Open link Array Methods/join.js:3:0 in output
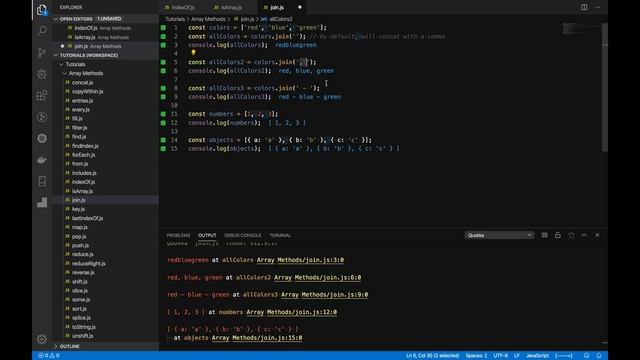Image resolution: width=640 pixels, height=360 pixels. point(300,260)
